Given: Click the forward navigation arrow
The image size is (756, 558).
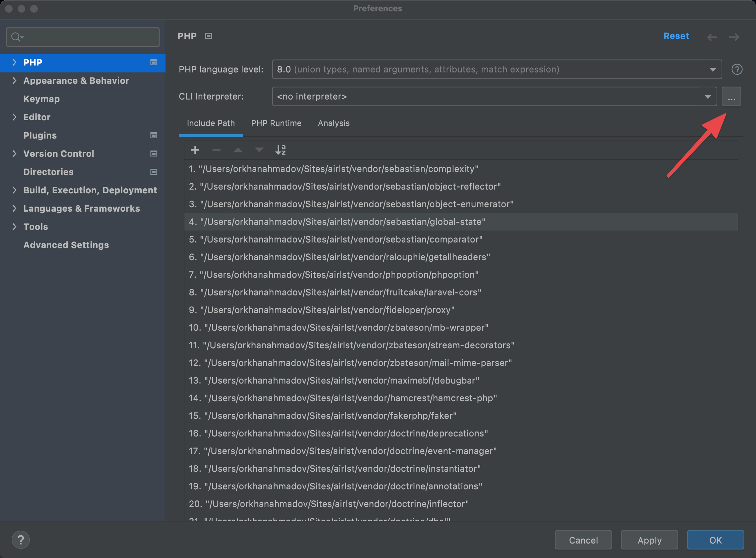Looking at the screenshot, I should [734, 37].
